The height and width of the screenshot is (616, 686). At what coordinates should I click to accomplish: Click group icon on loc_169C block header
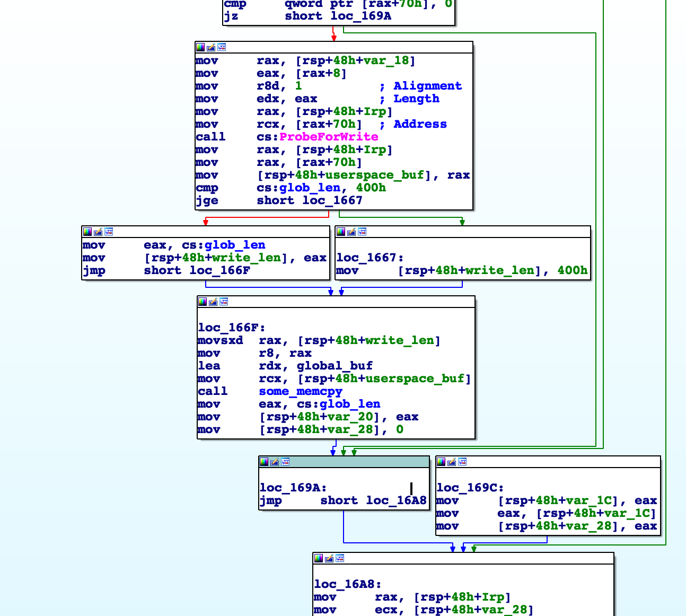pyautogui.click(x=462, y=462)
